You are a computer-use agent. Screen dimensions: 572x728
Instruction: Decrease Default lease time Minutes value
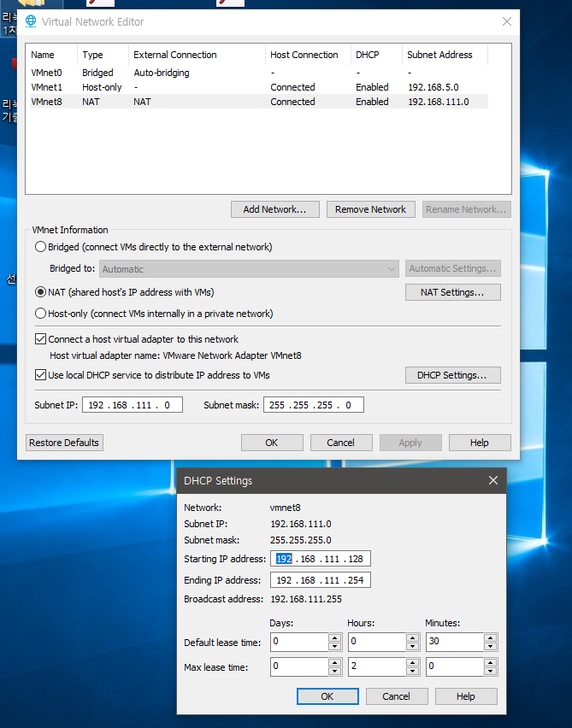[x=490, y=646]
